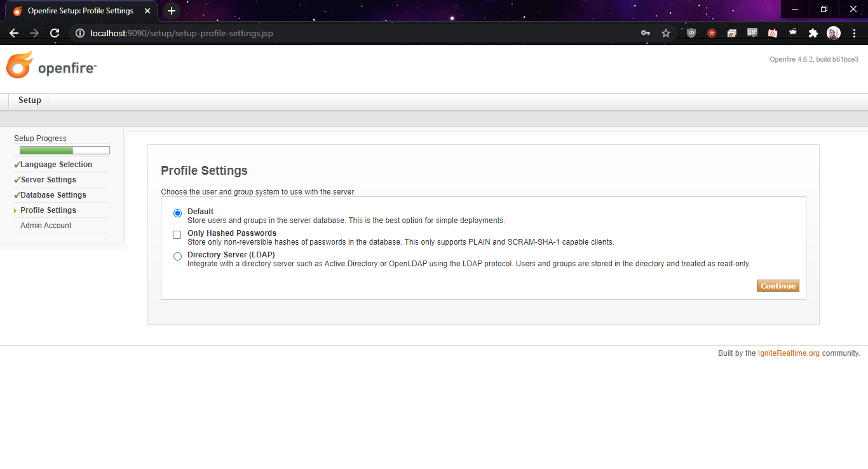Open the Chrome image window extension icon
The image size is (868, 469).
point(732,33)
